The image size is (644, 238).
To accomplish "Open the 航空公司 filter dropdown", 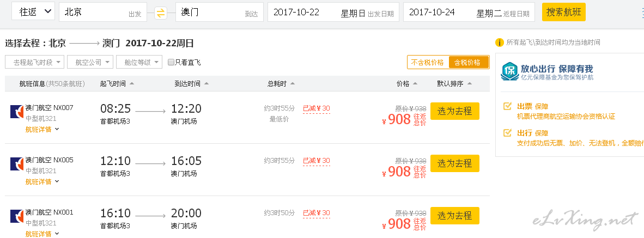I will point(90,63).
